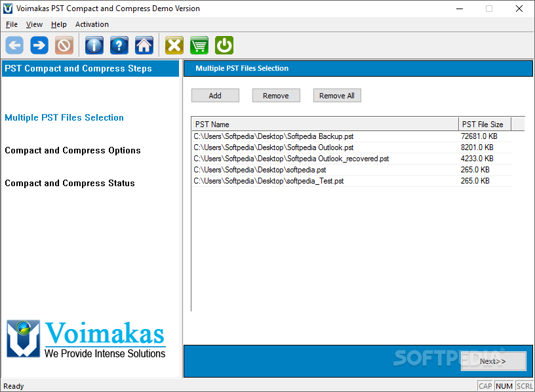Open the Info (i) toolbar icon
The width and height of the screenshot is (535, 392).
94,45
